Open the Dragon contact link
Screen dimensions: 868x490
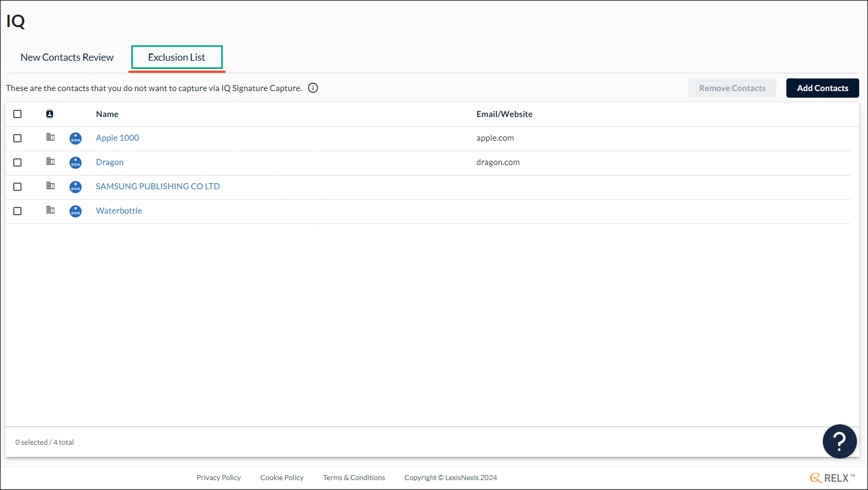[x=110, y=162]
